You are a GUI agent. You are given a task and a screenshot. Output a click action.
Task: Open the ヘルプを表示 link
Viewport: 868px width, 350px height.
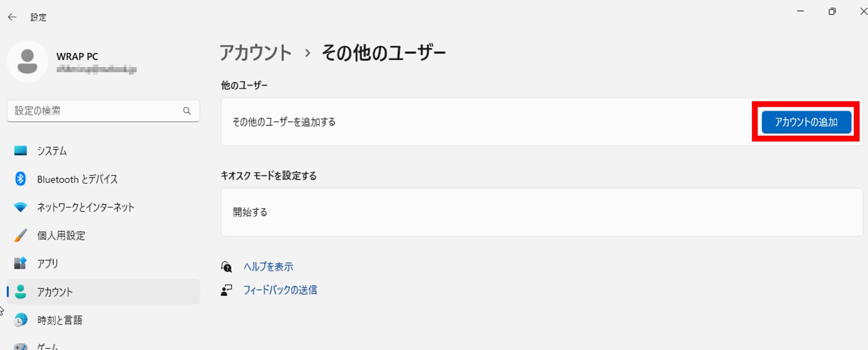(268, 267)
